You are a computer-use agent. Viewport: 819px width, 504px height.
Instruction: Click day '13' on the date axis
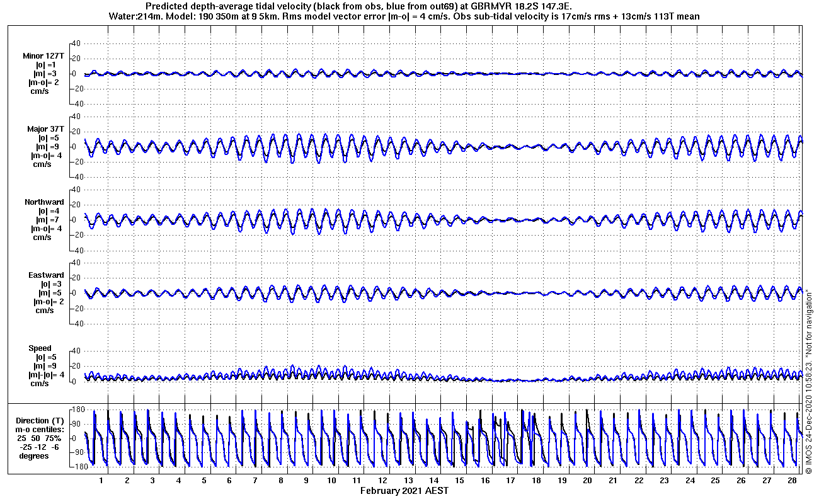click(x=408, y=481)
